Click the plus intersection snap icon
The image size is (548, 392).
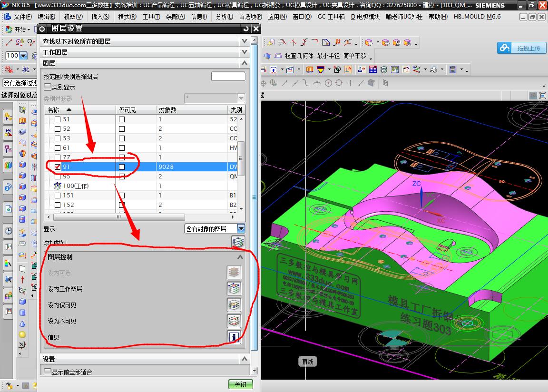(x=350, y=83)
